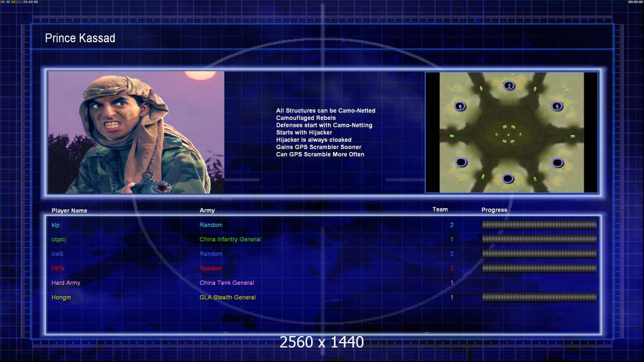This screenshot has height=362, width=644.
Task: Click 'Random' army for klp
Action: coord(211,224)
